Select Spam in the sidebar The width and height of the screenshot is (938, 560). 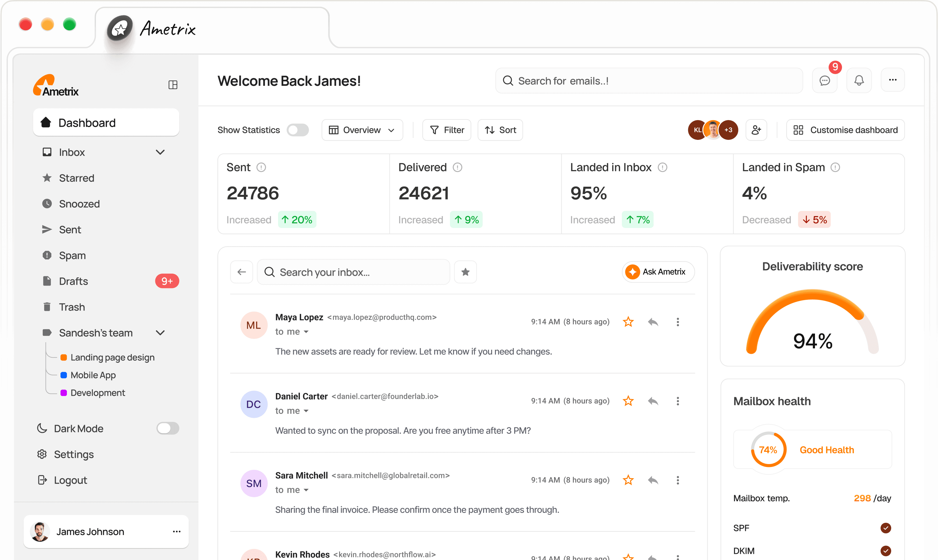tap(72, 255)
